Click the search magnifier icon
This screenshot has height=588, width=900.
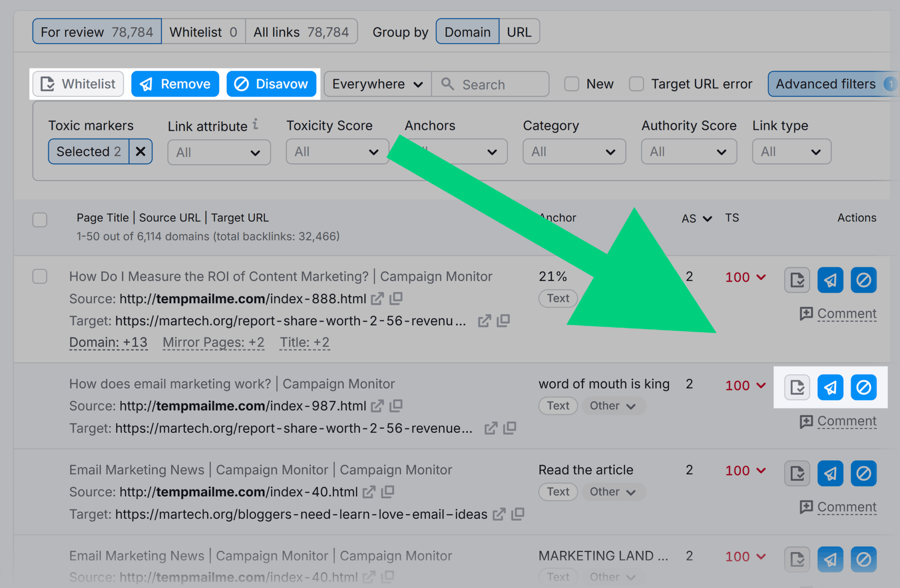coord(448,84)
